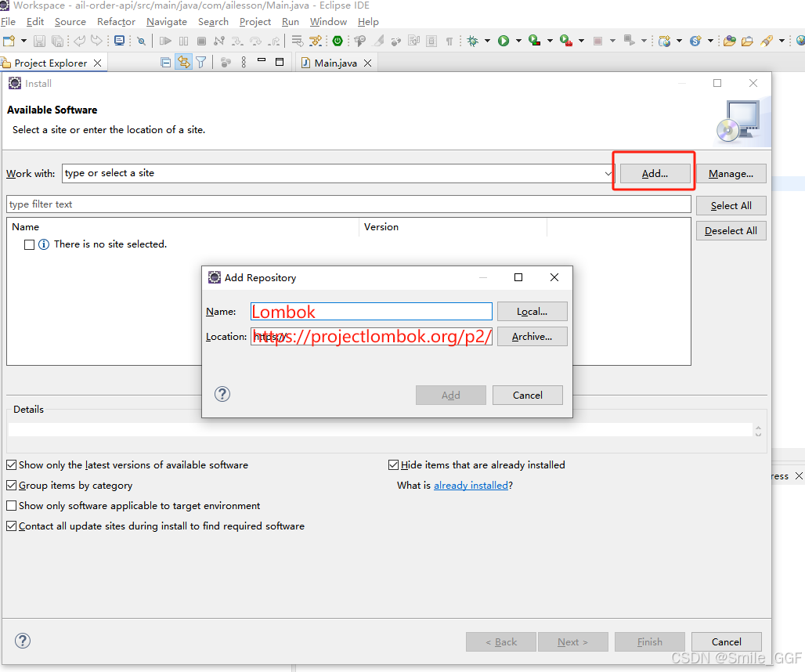Viewport: 805px width, 672px height.
Task: Click the Debug bug icon
Action: (x=472, y=41)
